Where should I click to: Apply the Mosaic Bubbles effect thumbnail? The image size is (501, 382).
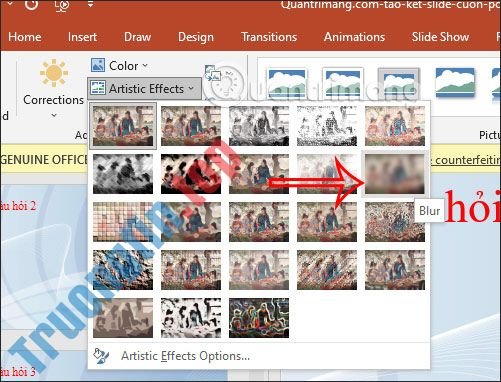tap(327, 222)
